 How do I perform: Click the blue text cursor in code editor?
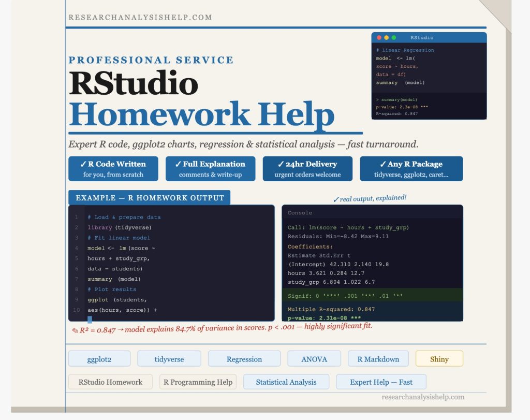(x=90, y=319)
